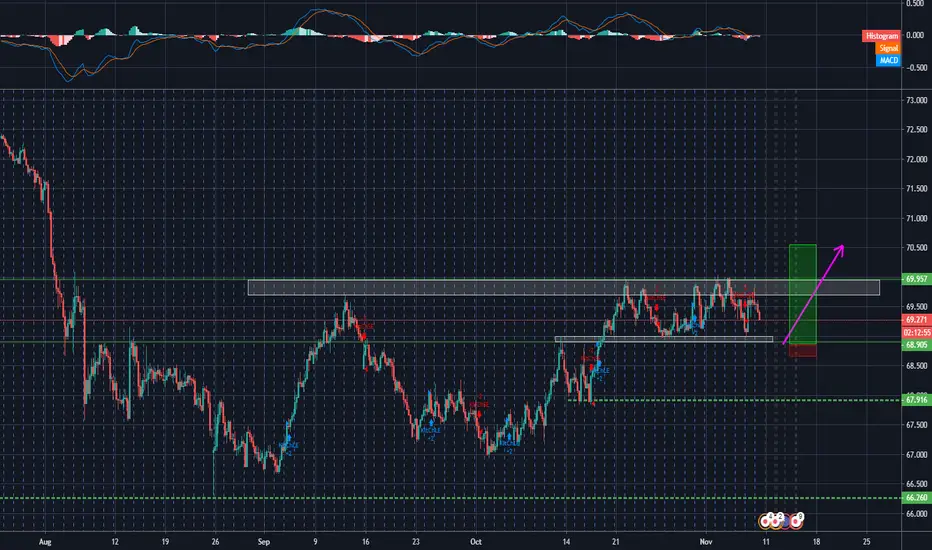
Task: Open the event marker with badge 9
Action: [x=795, y=521]
